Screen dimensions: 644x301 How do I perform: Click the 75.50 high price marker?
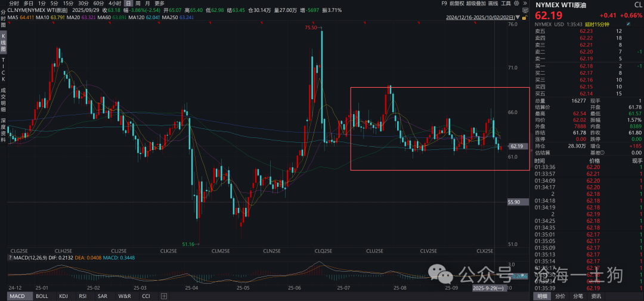coord(311,27)
